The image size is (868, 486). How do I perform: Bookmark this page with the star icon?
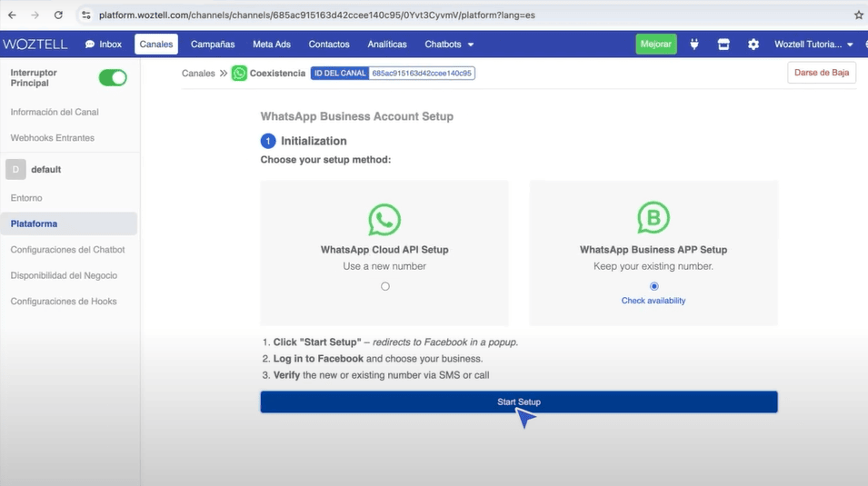click(859, 15)
